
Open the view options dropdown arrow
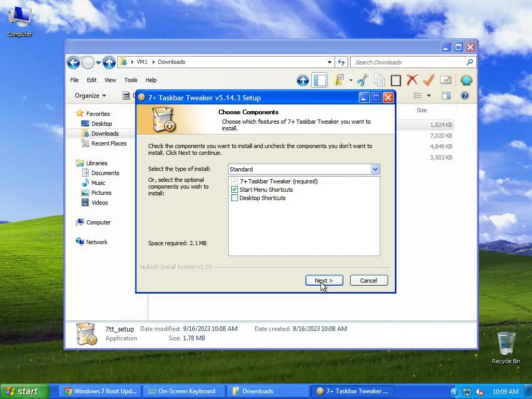tap(429, 96)
